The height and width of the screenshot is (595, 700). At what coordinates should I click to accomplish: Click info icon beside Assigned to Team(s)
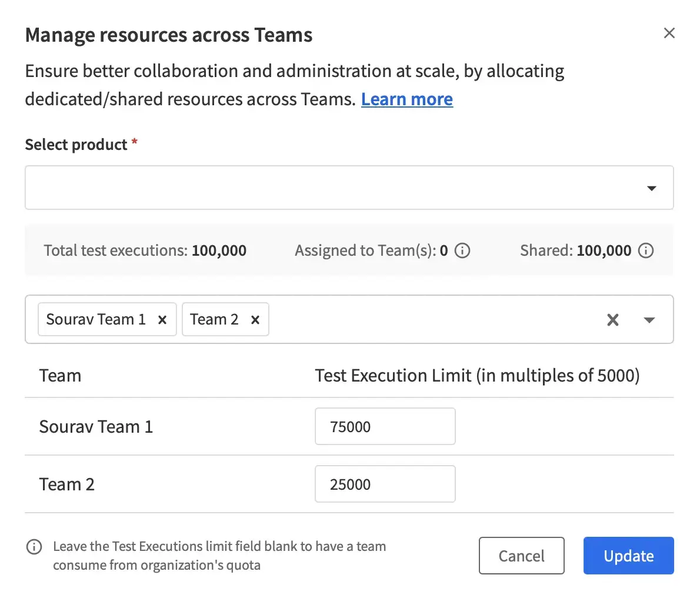[x=463, y=251]
